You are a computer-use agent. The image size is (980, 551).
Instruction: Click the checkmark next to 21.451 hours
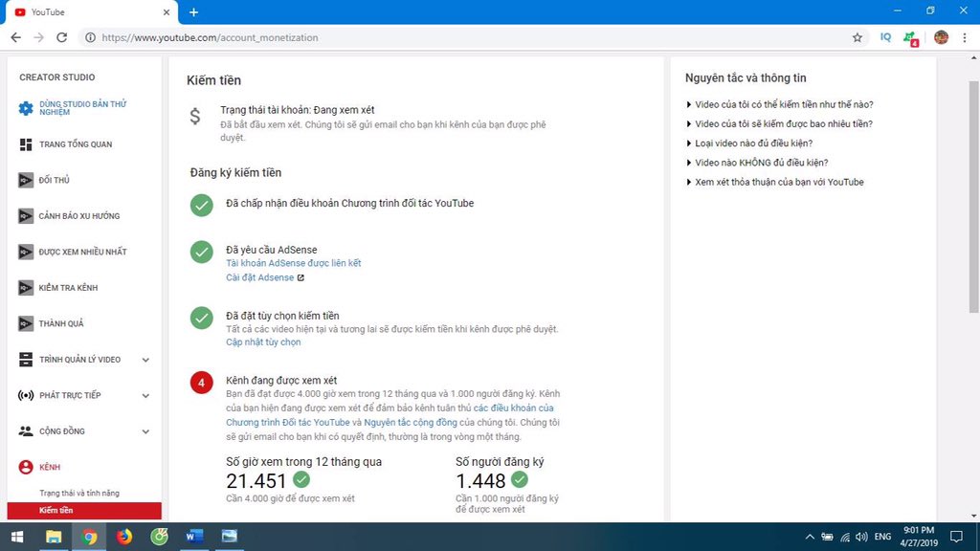click(x=301, y=480)
